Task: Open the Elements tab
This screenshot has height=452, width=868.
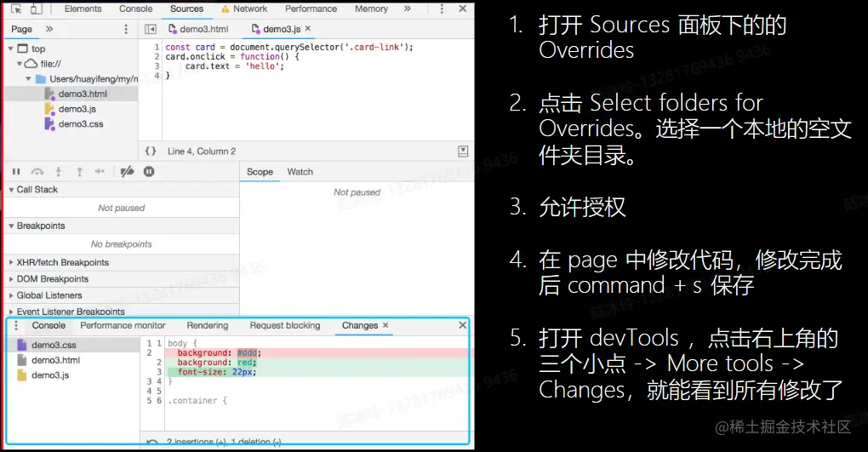Action: pos(83,9)
